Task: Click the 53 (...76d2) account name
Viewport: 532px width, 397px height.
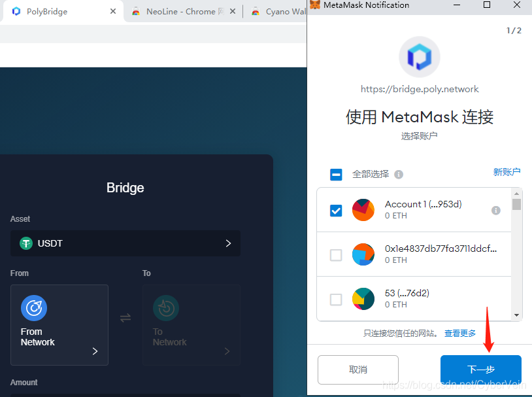Action: [407, 293]
